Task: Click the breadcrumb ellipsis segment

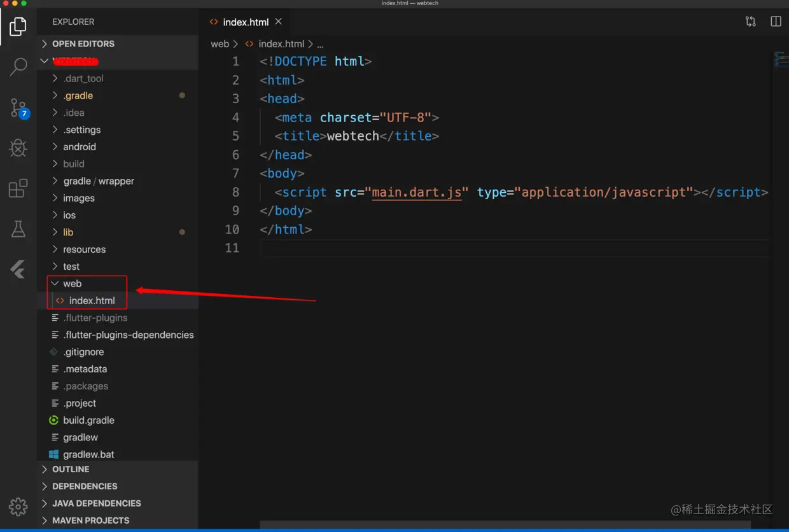Action: [320, 44]
